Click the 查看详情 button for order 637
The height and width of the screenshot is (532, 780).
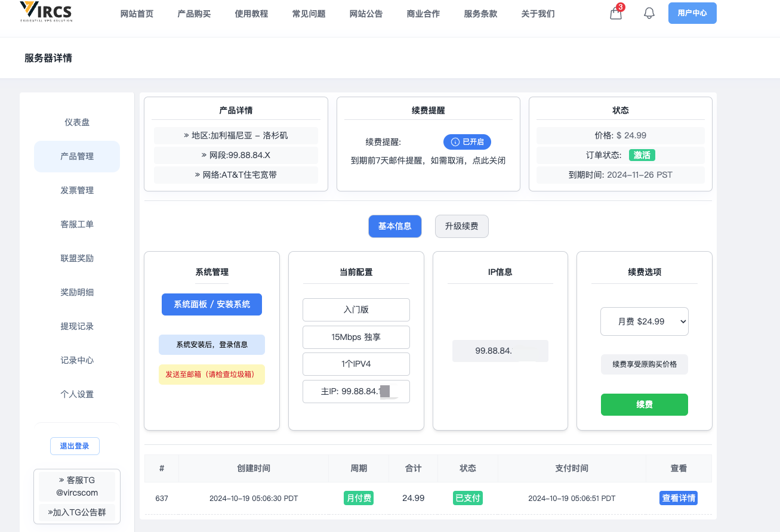[x=678, y=498]
